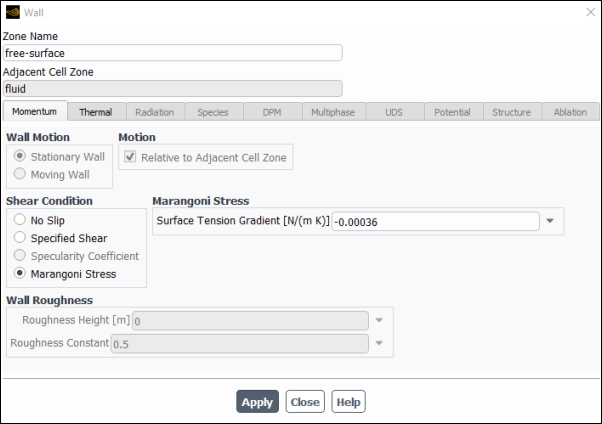Open the Multiphase tab
Image resolution: width=602 pixels, height=424 pixels.
pyautogui.click(x=332, y=112)
